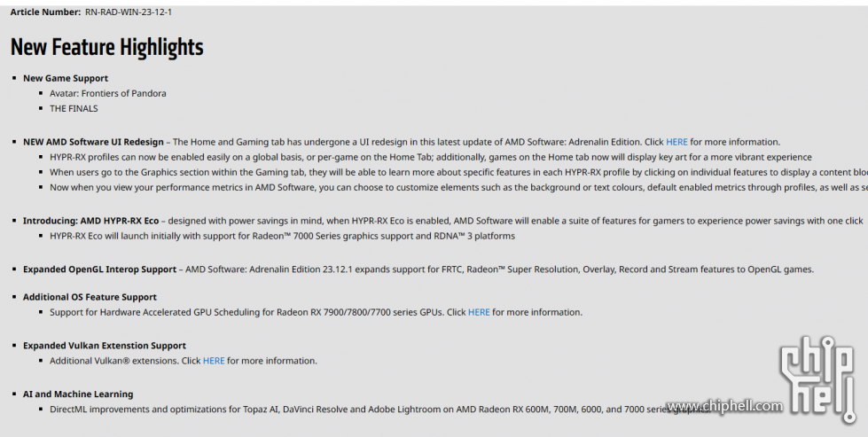The height and width of the screenshot is (437, 868).
Task: Click the line starting 'HYPR-RX profiles can now be enabled'
Action: click(431, 158)
